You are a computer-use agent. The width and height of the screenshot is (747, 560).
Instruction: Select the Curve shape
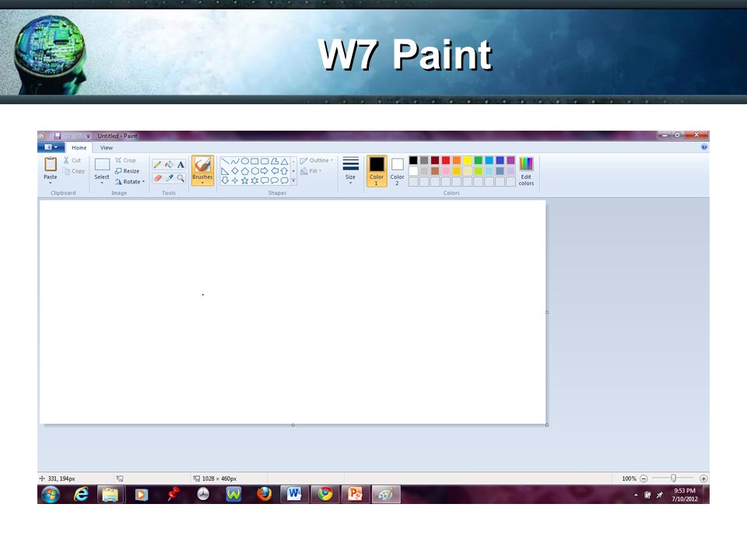tap(235, 162)
